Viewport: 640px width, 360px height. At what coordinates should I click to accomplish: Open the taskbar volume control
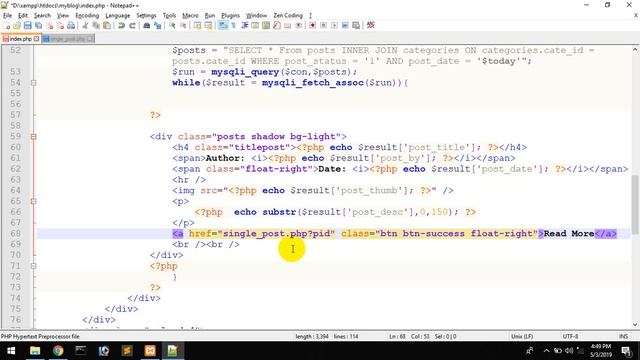pyautogui.click(x=569, y=351)
